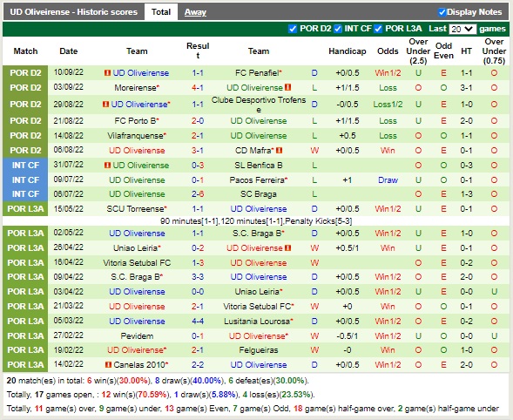Click the 3-3 result at S.C. Braga B

[198, 276]
